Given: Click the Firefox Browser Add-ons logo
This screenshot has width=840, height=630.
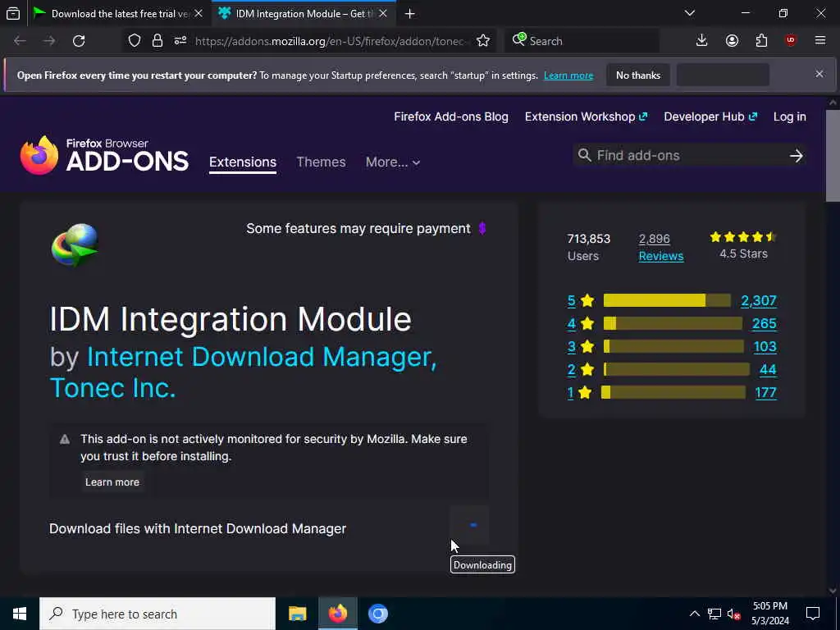Looking at the screenshot, I should [x=104, y=155].
